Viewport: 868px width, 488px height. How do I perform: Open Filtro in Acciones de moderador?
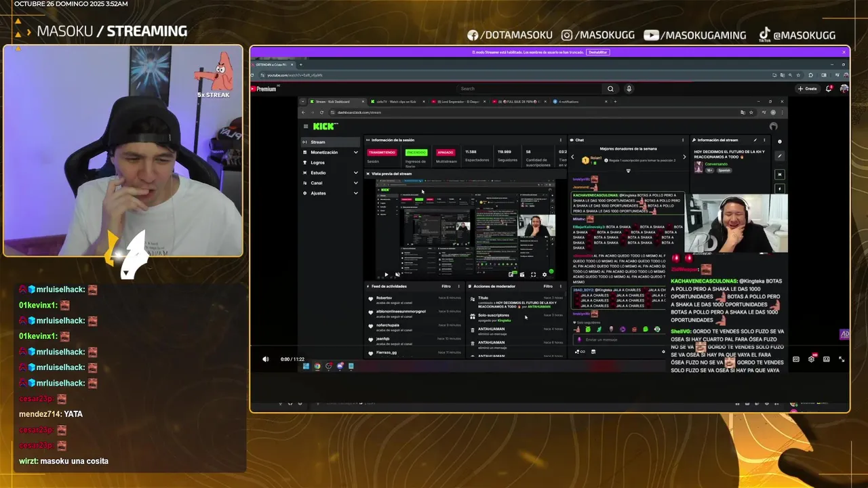[x=548, y=286]
